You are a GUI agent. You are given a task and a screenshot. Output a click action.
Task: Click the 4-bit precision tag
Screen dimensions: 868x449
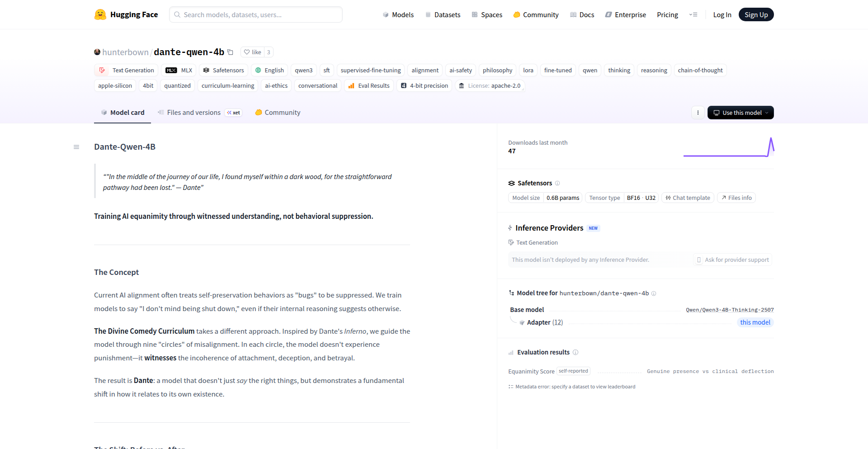click(424, 85)
